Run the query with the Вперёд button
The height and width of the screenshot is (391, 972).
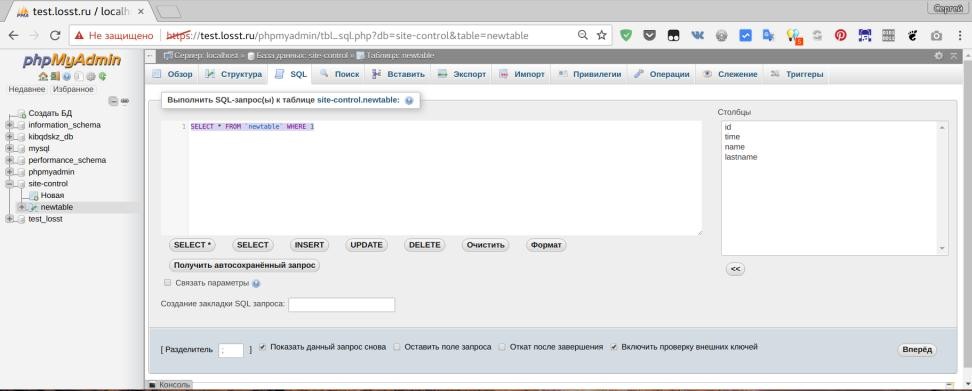click(917, 349)
